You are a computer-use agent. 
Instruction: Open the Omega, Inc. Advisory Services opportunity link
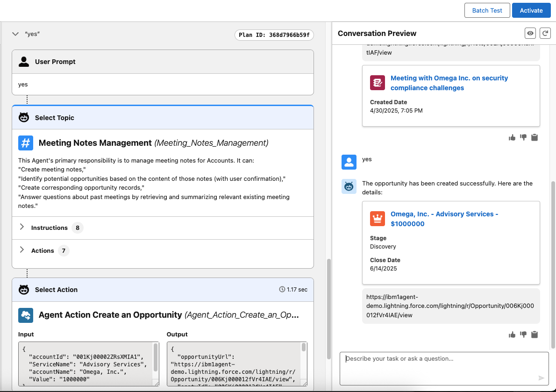444,219
